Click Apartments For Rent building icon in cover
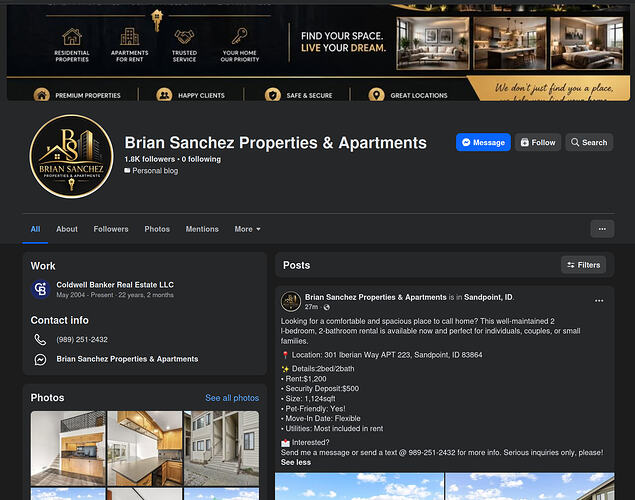 [130, 36]
